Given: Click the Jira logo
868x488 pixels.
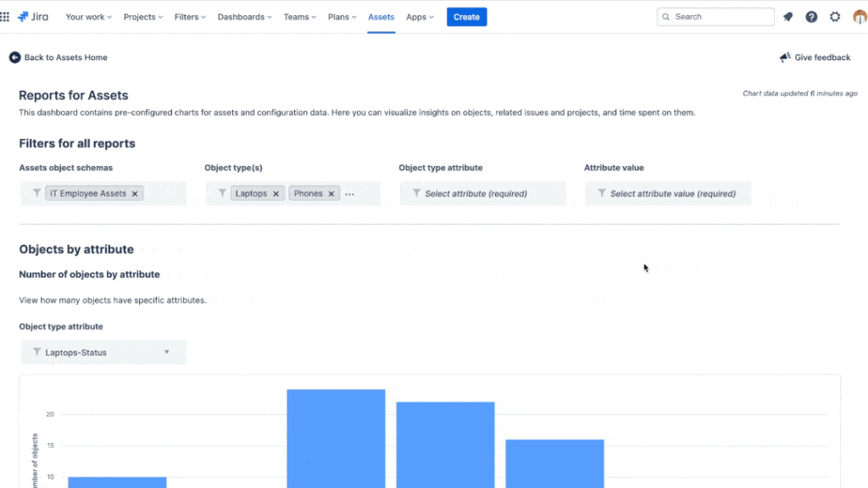Looking at the screenshot, I should tap(33, 16).
